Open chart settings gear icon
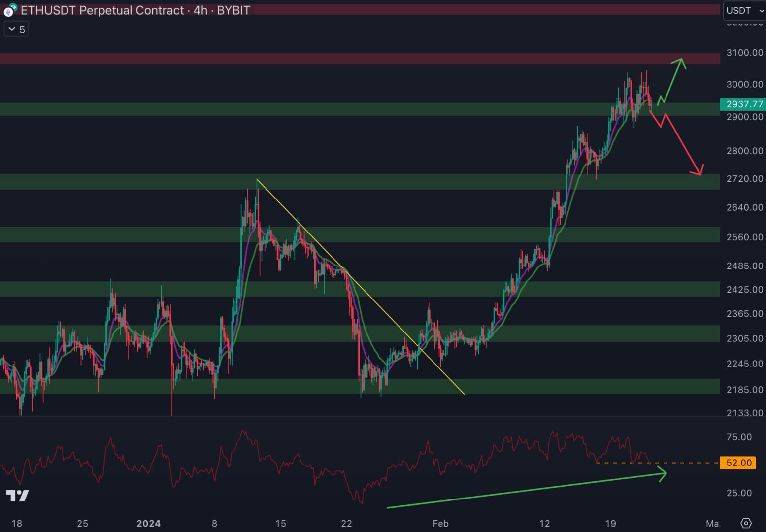766x532 pixels. [x=746, y=523]
